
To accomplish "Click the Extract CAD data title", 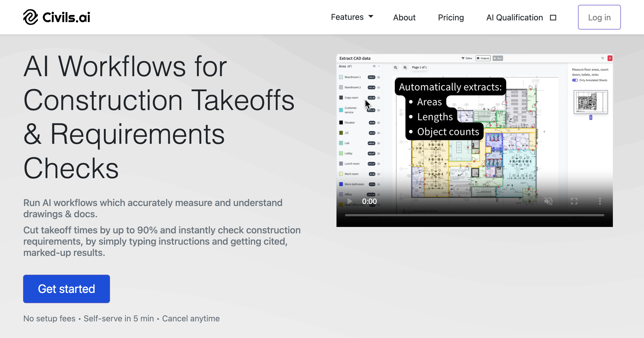I will pyautogui.click(x=355, y=58).
